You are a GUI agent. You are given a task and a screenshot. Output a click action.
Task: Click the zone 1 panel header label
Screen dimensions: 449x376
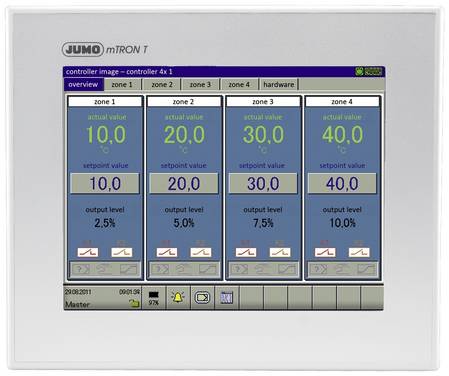click(x=105, y=102)
